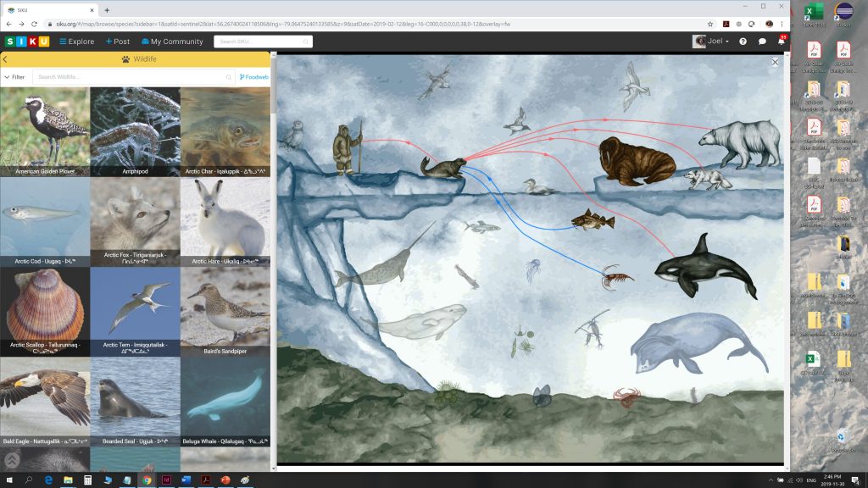868x488 pixels.
Task: Select the brown fish linked to the seal
Action: point(593,220)
